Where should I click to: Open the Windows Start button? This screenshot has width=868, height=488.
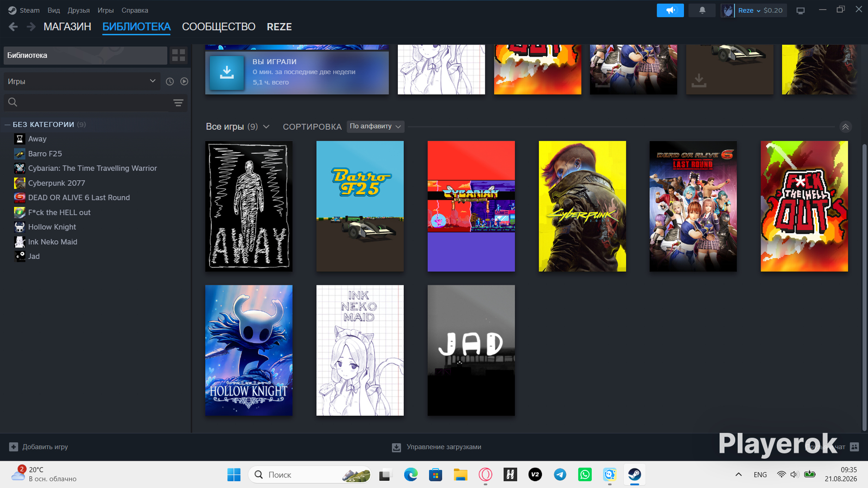tap(234, 474)
